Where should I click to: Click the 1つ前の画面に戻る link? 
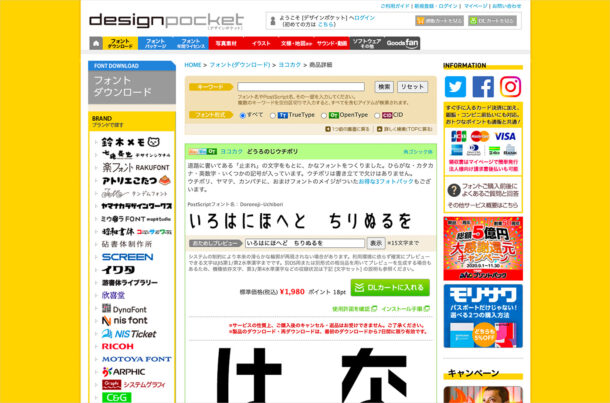point(347,129)
